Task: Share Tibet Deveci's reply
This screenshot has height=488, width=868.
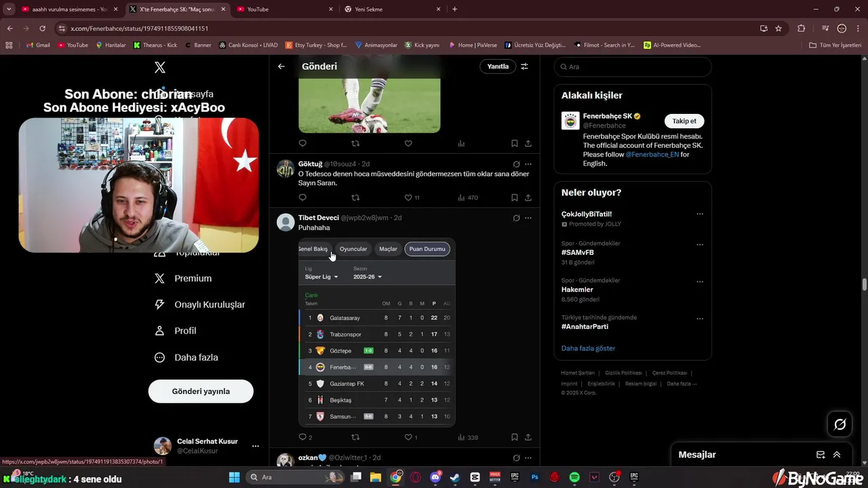Action: click(528, 437)
